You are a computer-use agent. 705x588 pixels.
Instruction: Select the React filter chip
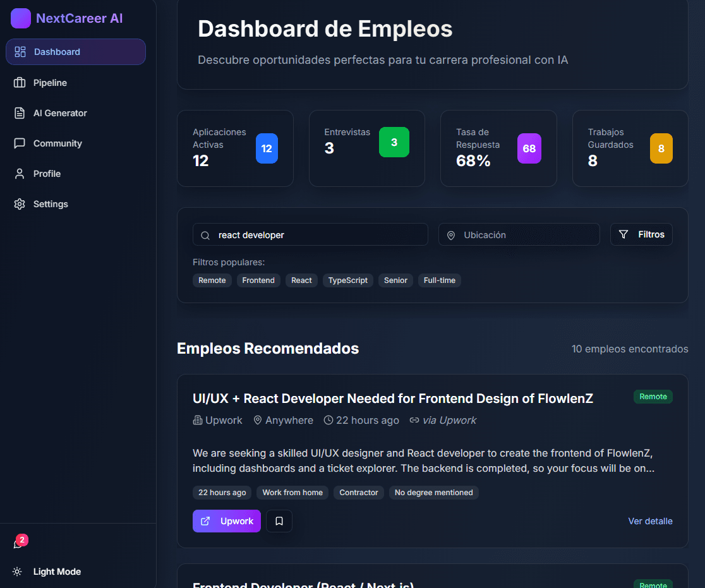pos(301,280)
